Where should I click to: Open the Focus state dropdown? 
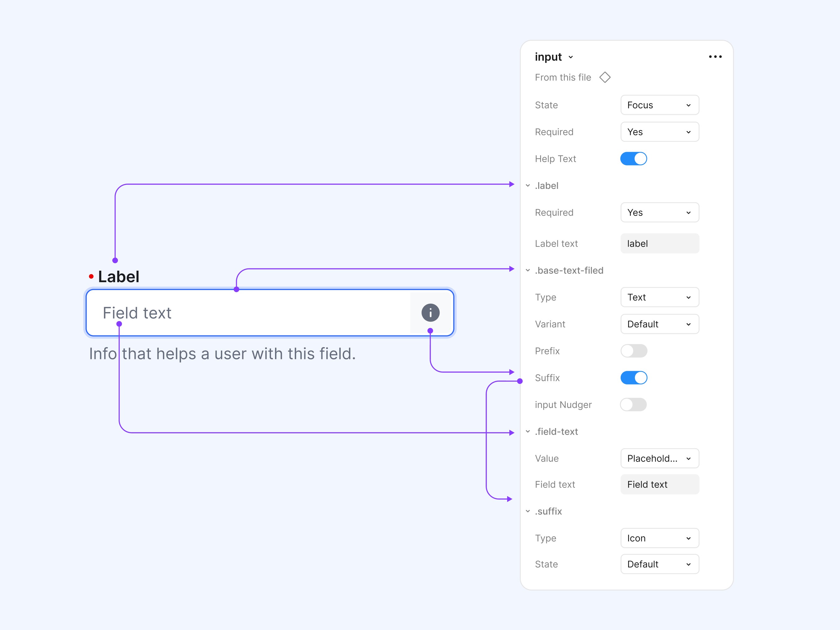tap(660, 105)
